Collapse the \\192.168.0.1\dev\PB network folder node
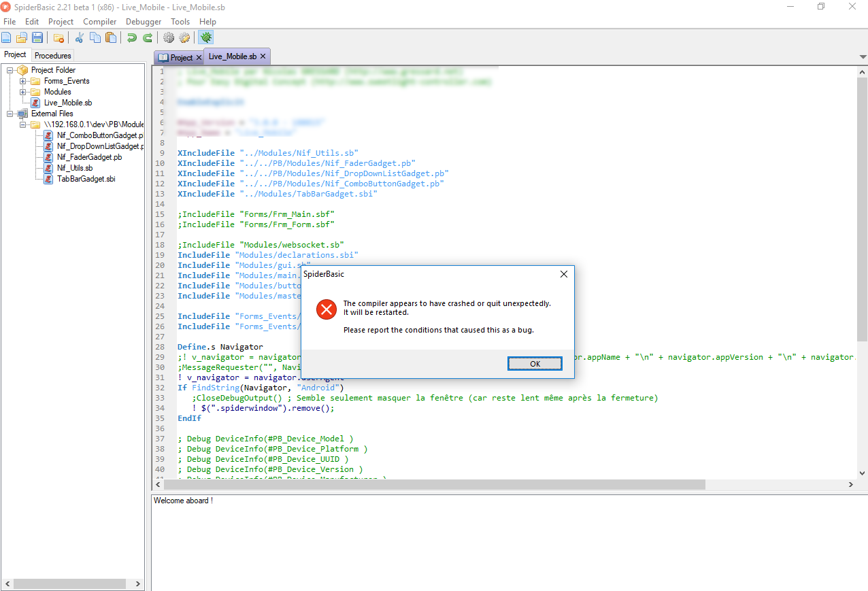 [x=23, y=124]
